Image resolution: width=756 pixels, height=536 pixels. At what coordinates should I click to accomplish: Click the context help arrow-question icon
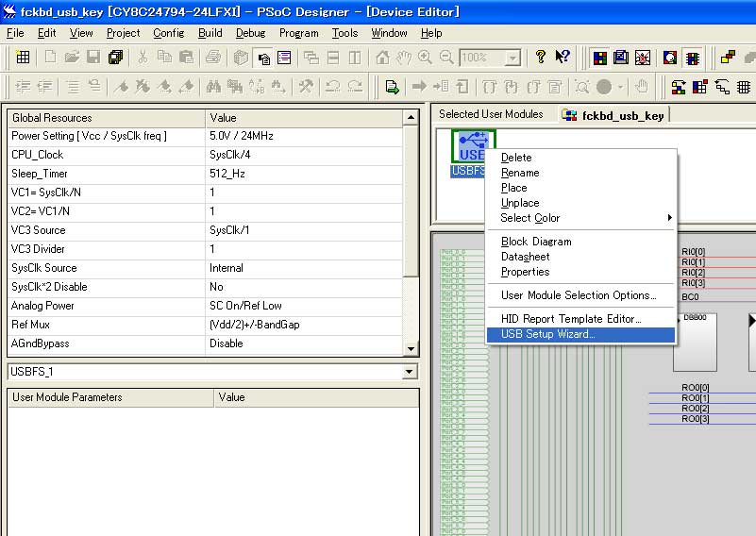pos(563,57)
